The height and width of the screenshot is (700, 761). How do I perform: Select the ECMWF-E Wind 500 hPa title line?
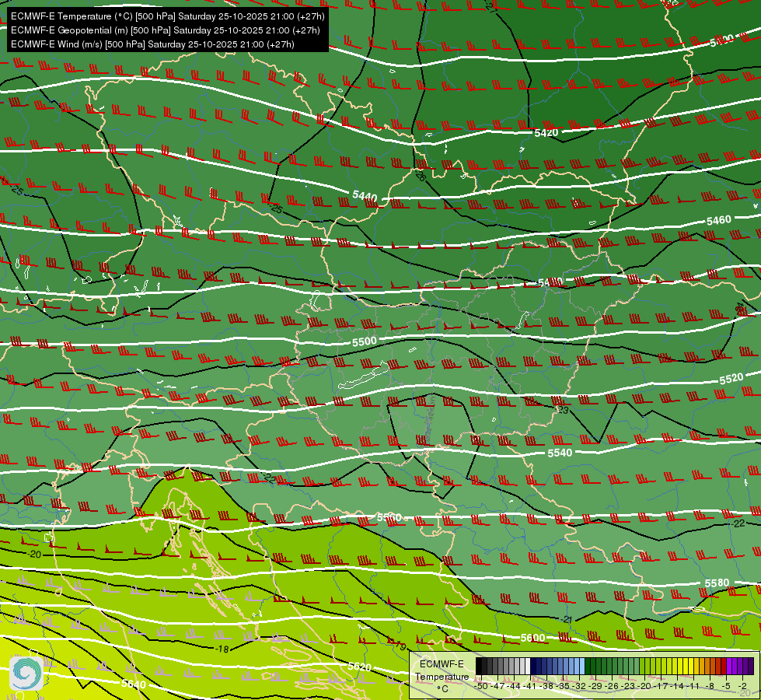152,44
